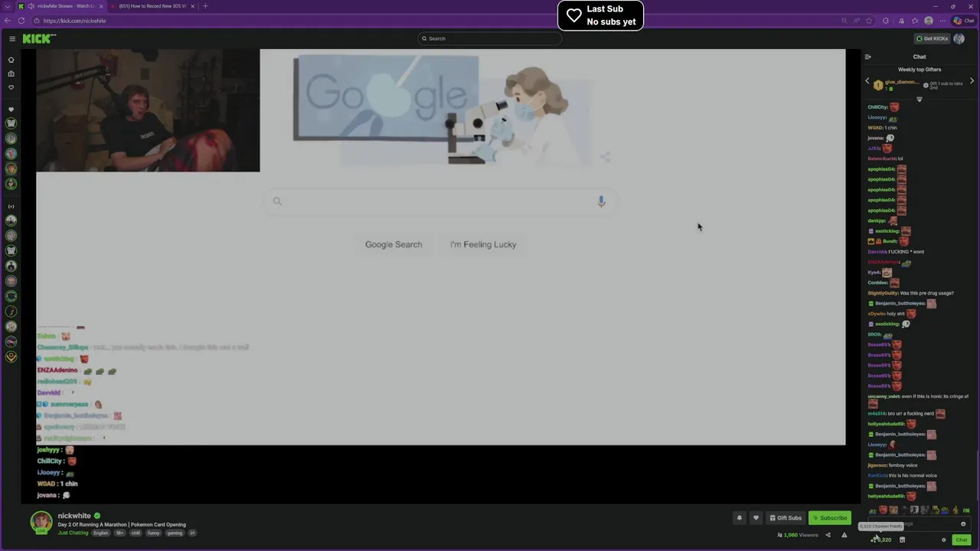
Task: Reload the page in browser
Action: [21, 21]
